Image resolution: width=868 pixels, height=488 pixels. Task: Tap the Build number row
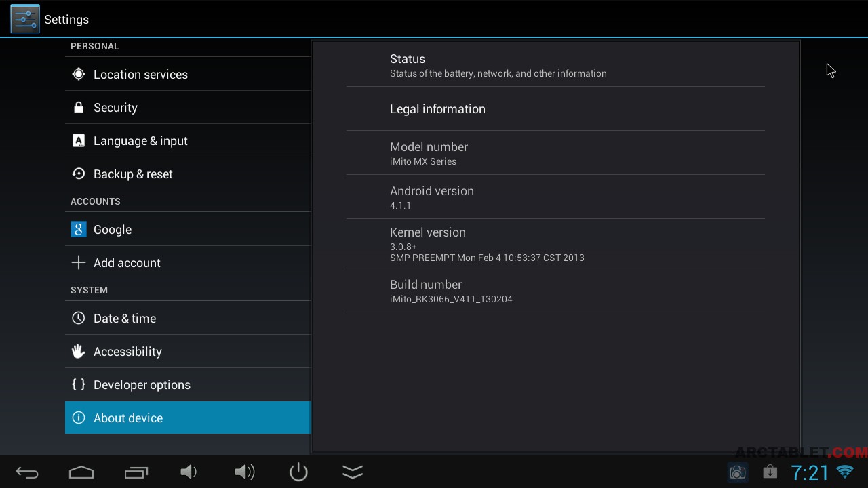click(555, 290)
